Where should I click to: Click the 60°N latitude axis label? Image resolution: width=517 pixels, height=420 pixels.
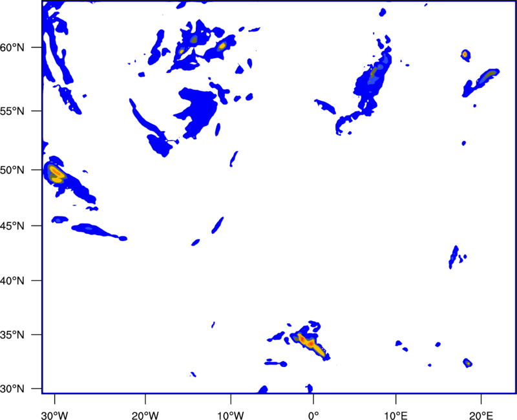point(12,48)
